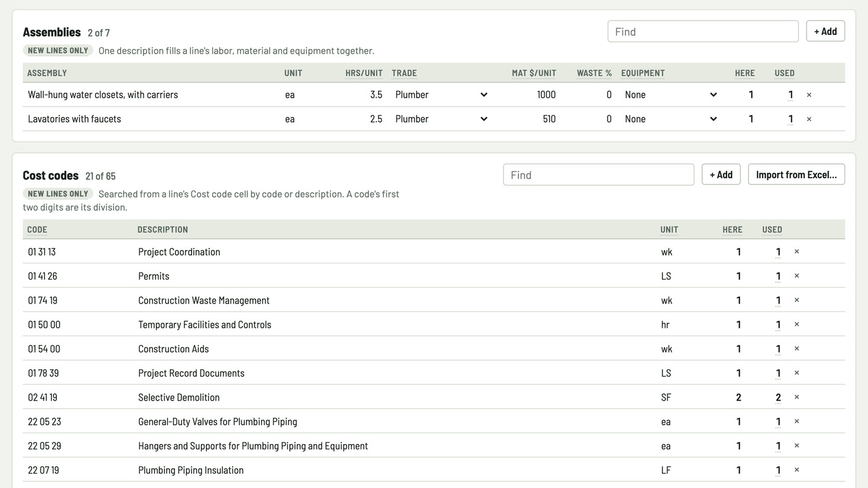The height and width of the screenshot is (488, 868).
Task: Click the 'Project Coordination' description
Action: click(x=179, y=252)
